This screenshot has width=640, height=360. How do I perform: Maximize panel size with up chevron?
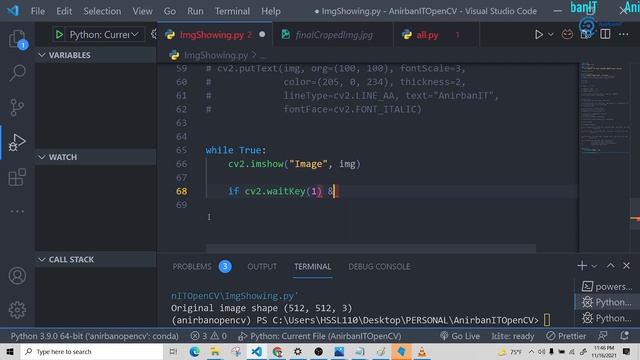[x=610, y=266]
